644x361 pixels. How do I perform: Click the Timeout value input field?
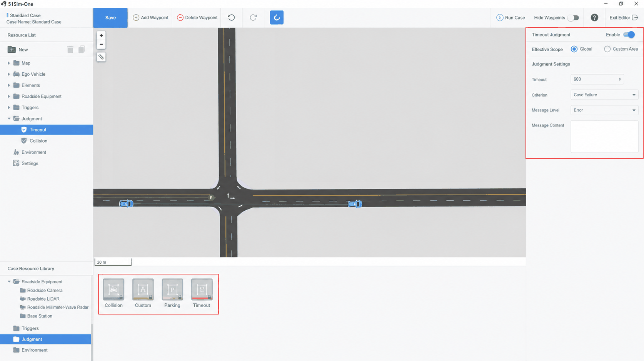597,79
